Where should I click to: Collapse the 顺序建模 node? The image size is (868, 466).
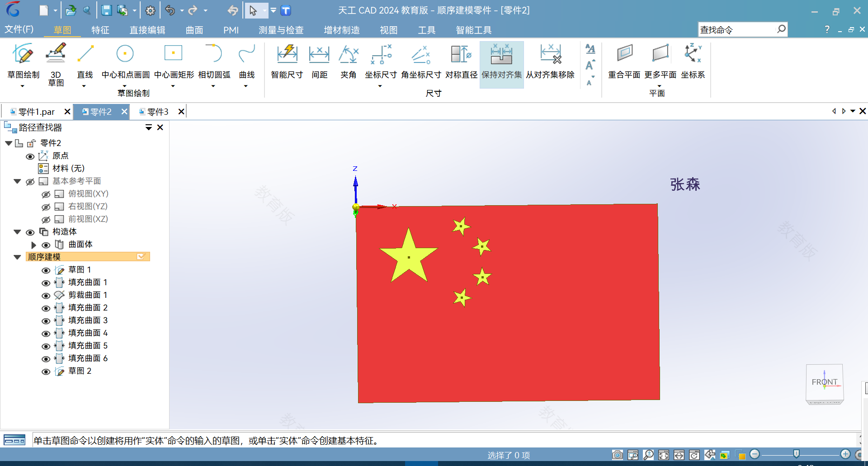click(x=17, y=257)
